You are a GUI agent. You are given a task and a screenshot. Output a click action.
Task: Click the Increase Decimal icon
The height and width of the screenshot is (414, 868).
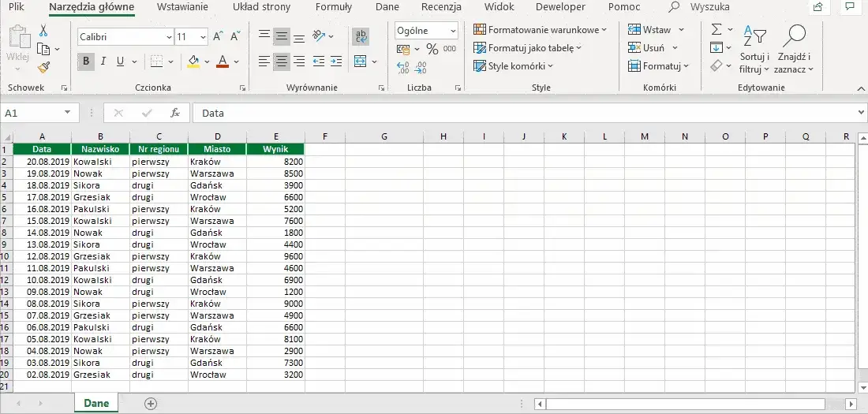tap(403, 68)
